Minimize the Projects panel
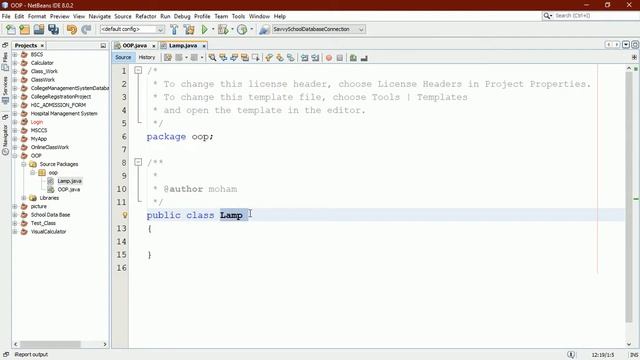640x360 pixels. (x=103, y=46)
